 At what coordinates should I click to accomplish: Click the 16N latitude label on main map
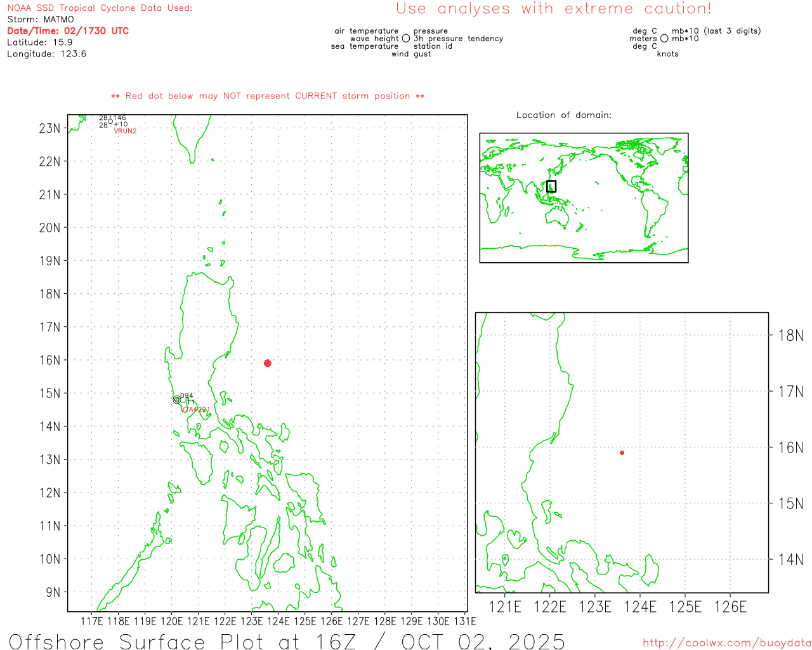(x=49, y=361)
